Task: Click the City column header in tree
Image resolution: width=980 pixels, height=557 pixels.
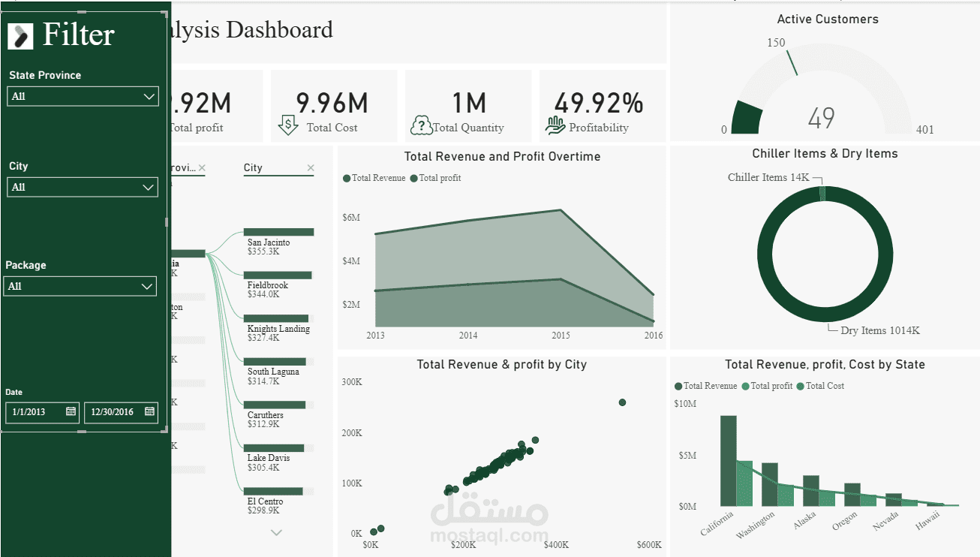Action: pos(253,168)
